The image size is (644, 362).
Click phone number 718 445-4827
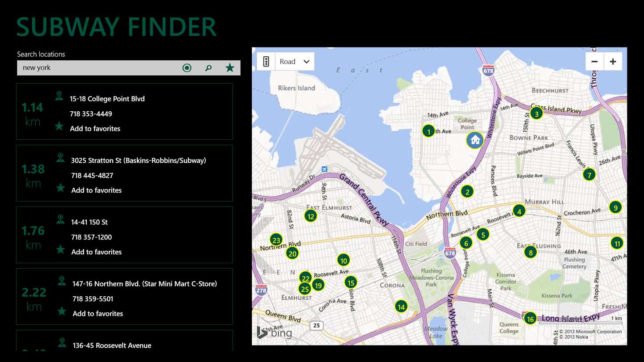tap(92, 176)
